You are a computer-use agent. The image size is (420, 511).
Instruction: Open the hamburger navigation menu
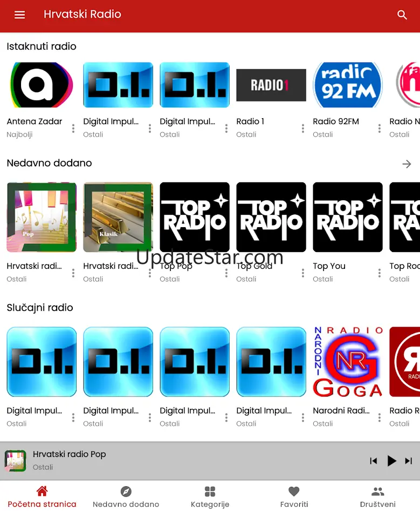(x=19, y=15)
